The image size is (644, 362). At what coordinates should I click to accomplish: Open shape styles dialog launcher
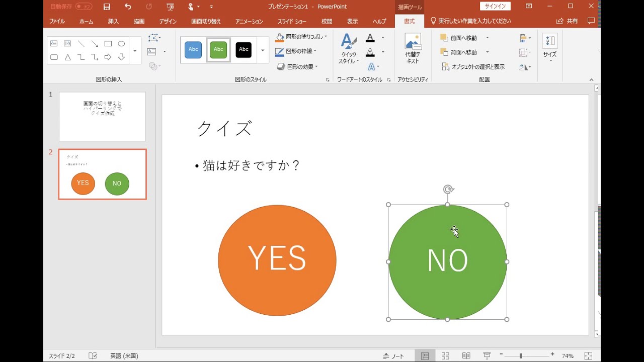(328, 80)
